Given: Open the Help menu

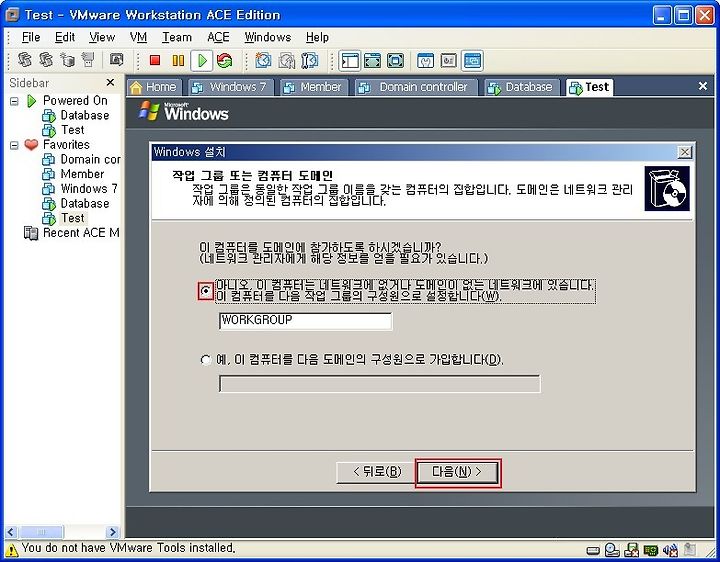Looking at the screenshot, I should point(317,37).
